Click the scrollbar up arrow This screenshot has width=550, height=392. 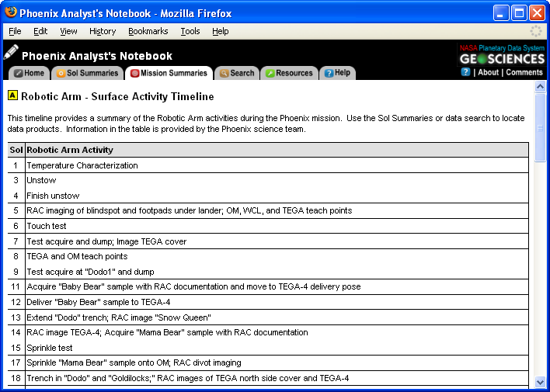click(x=541, y=87)
